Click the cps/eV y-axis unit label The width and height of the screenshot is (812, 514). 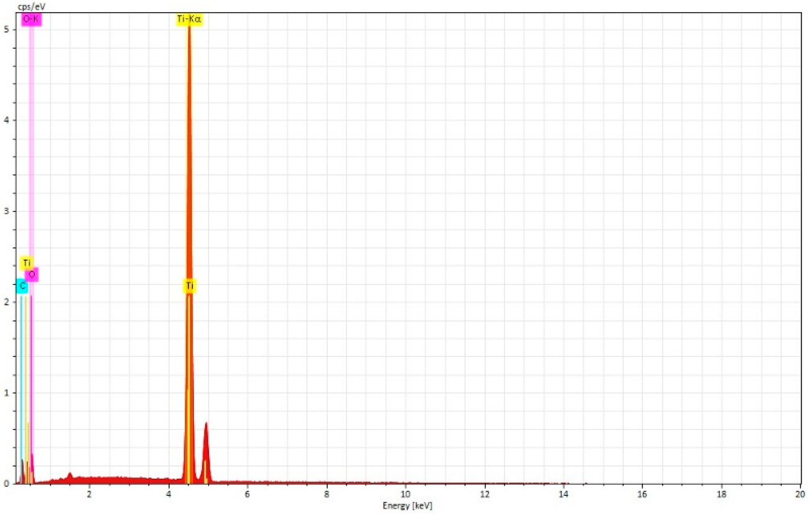(x=31, y=6)
